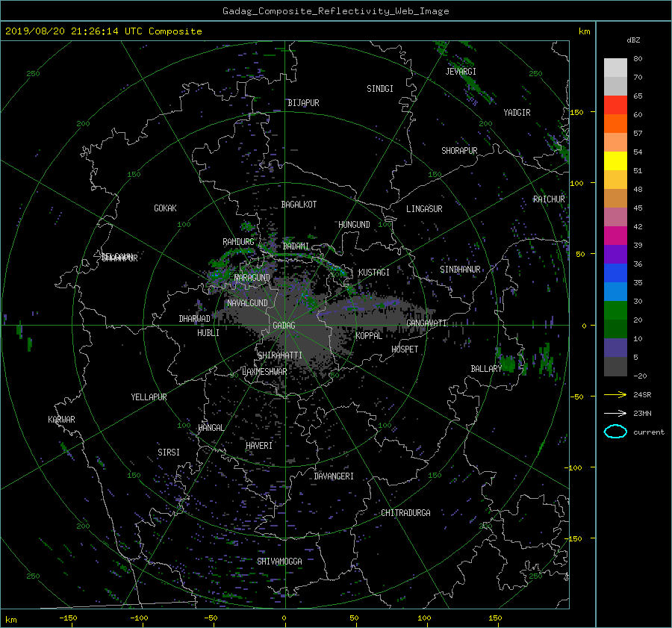Click the CHITRADURGA city label
This screenshot has width=672, height=628.
(406, 513)
